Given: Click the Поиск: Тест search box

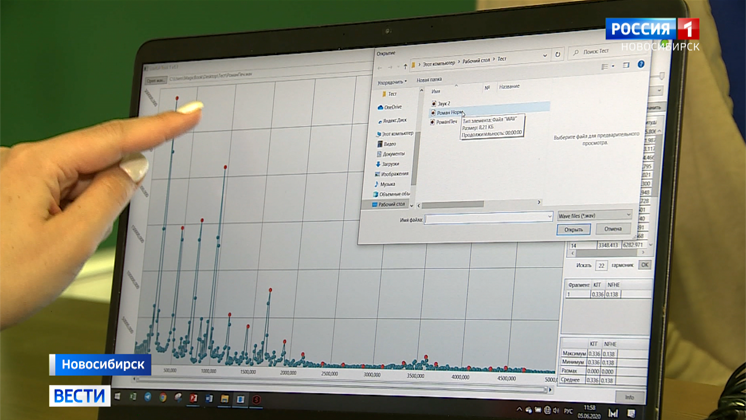Looking at the screenshot, I should (x=606, y=51).
